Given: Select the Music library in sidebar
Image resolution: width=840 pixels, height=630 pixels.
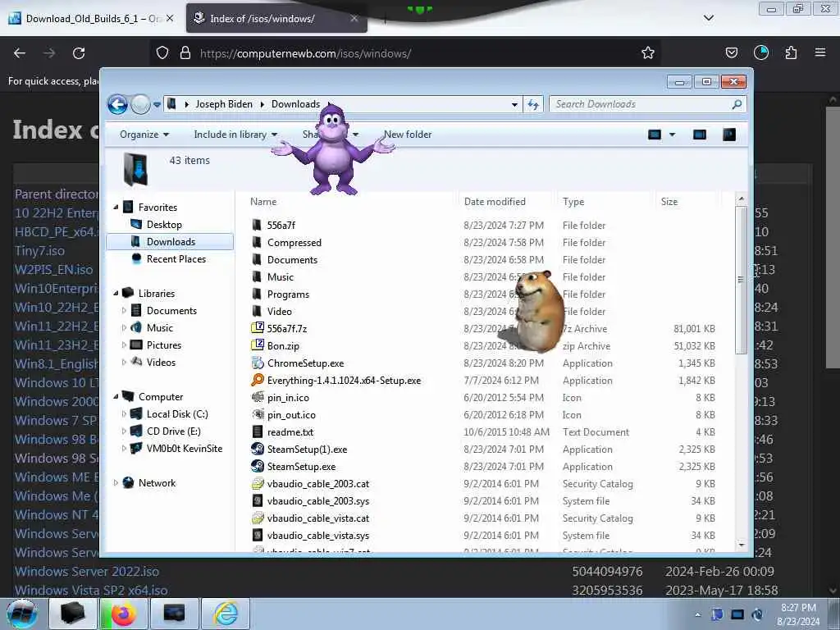Looking at the screenshot, I should pos(160,328).
